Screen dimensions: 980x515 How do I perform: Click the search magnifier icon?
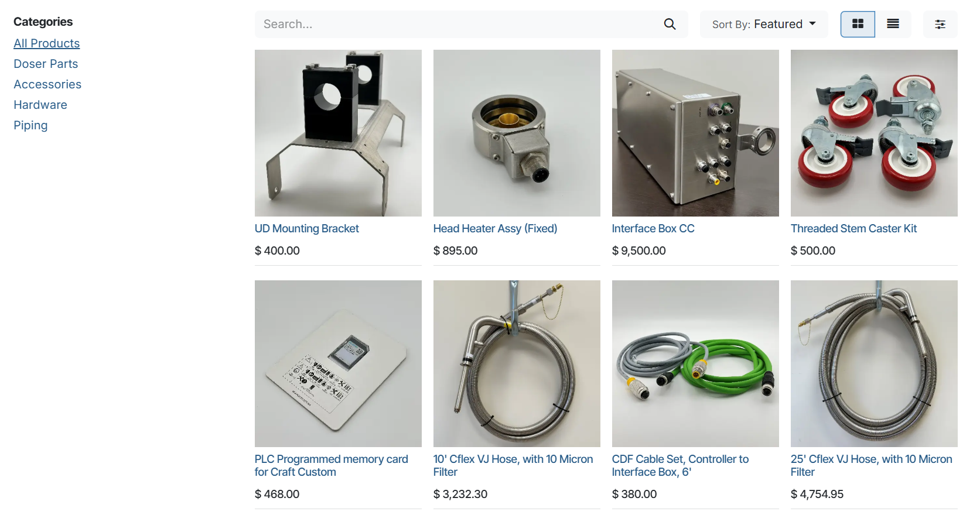[670, 24]
